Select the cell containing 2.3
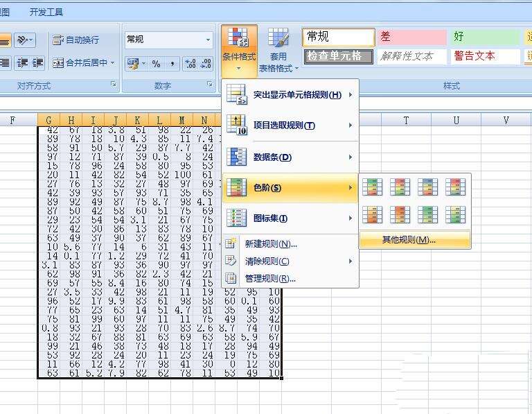The width and height of the screenshot is (532, 414). [160, 274]
